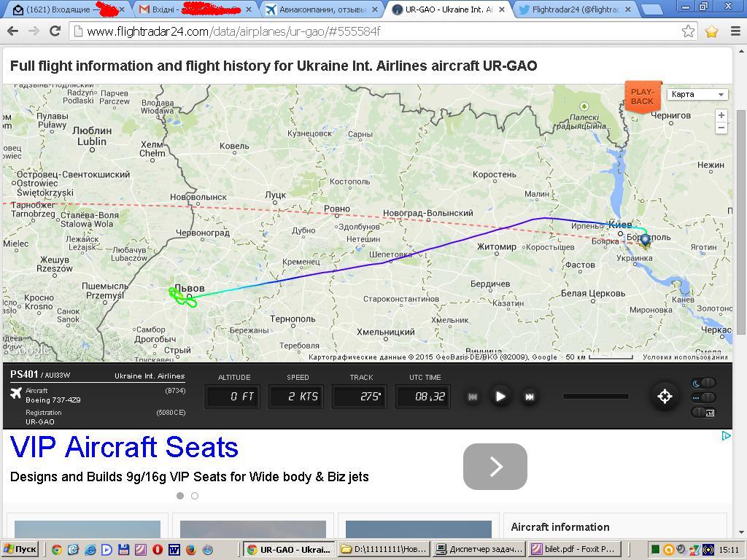Bookmark page with the star icon
This screenshot has width=747, height=560.
pos(688,31)
